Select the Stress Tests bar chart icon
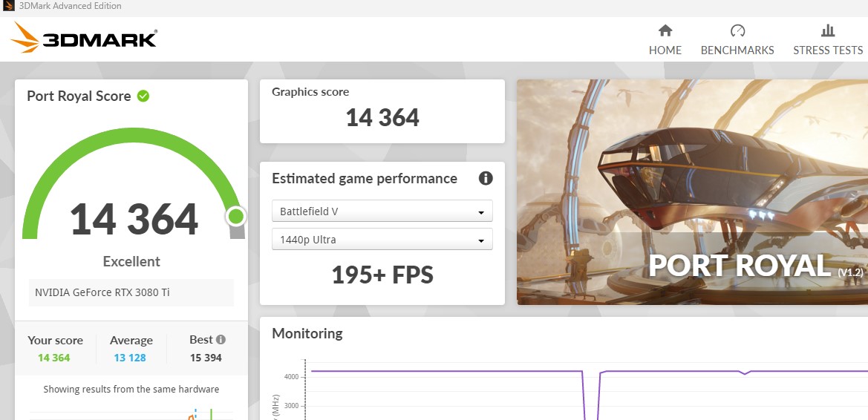This screenshot has height=420, width=868. (x=828, y=30)
